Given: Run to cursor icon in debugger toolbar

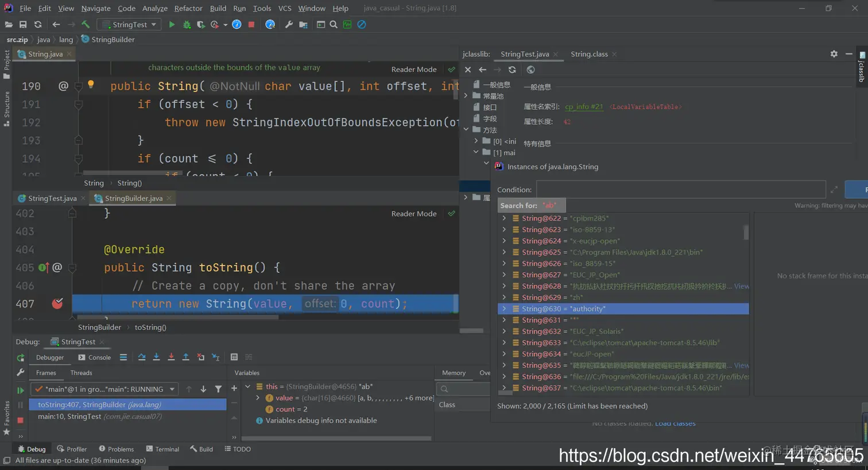Looking at the screenshot, I should click(x=215, y=357).
